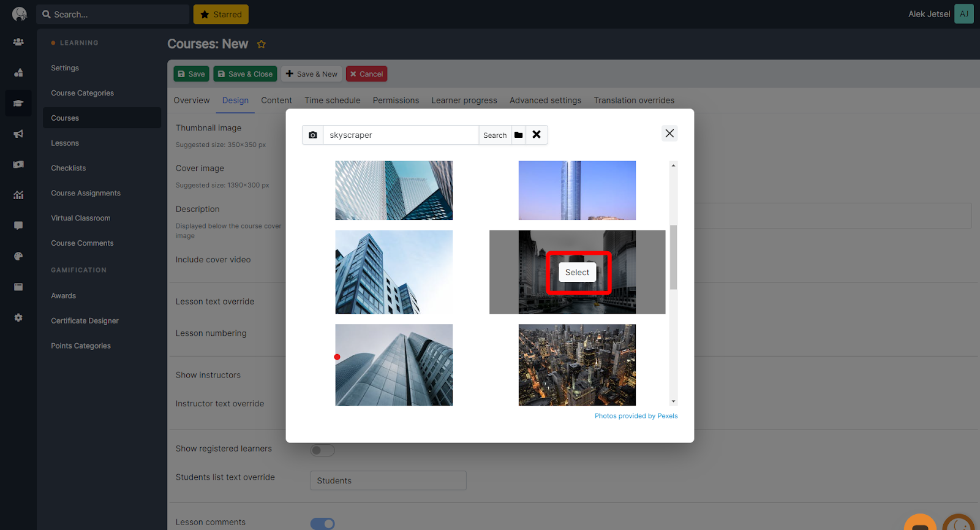Open the gear settings sidebar icon
The height and width of the screenshot is (530, 980).
point(18,317)
